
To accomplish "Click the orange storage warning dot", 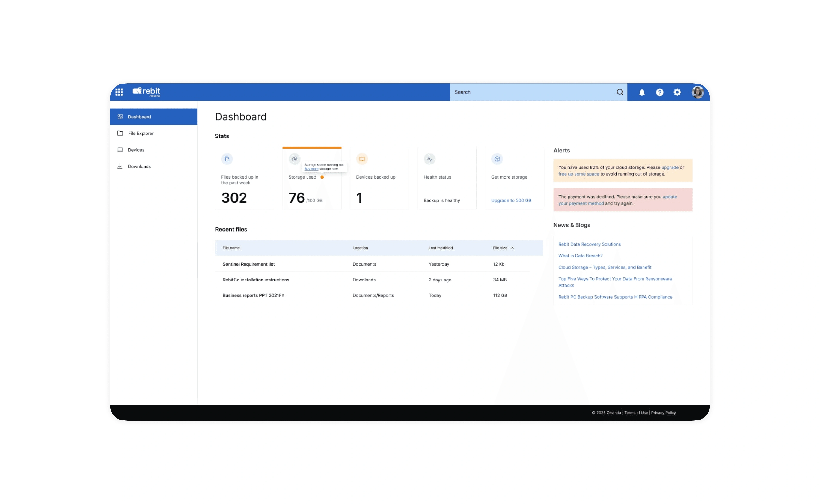I will tap(322, 177).
